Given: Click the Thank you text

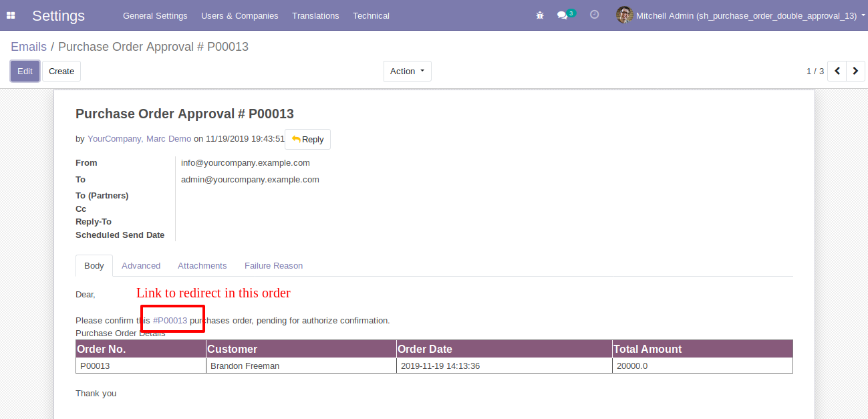Looking at the screenshot, I should click(x=96, y=393).
